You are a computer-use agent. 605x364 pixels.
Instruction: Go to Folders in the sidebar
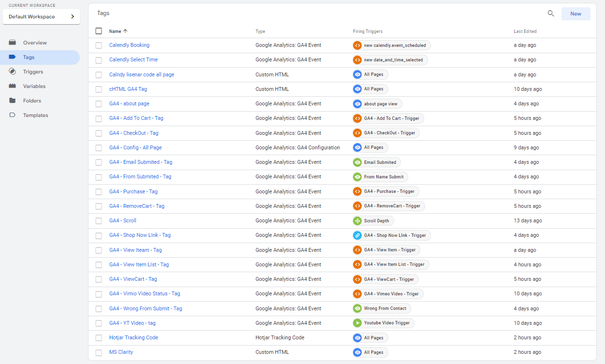(x=32, y=101)
